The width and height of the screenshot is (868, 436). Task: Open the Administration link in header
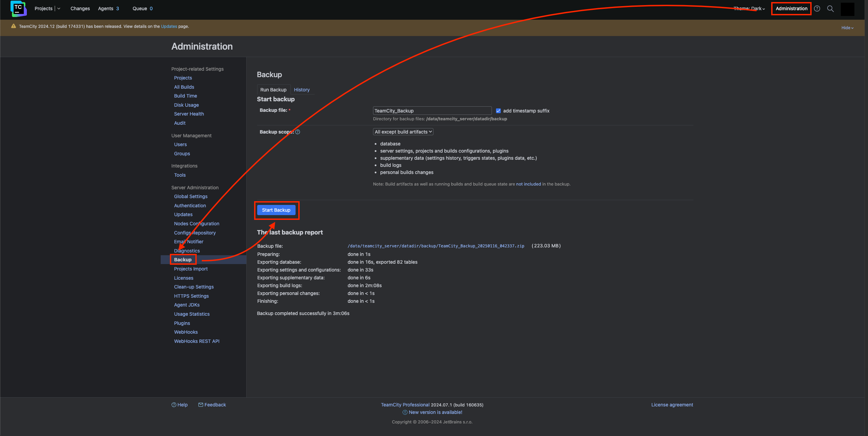click(791, 9)
